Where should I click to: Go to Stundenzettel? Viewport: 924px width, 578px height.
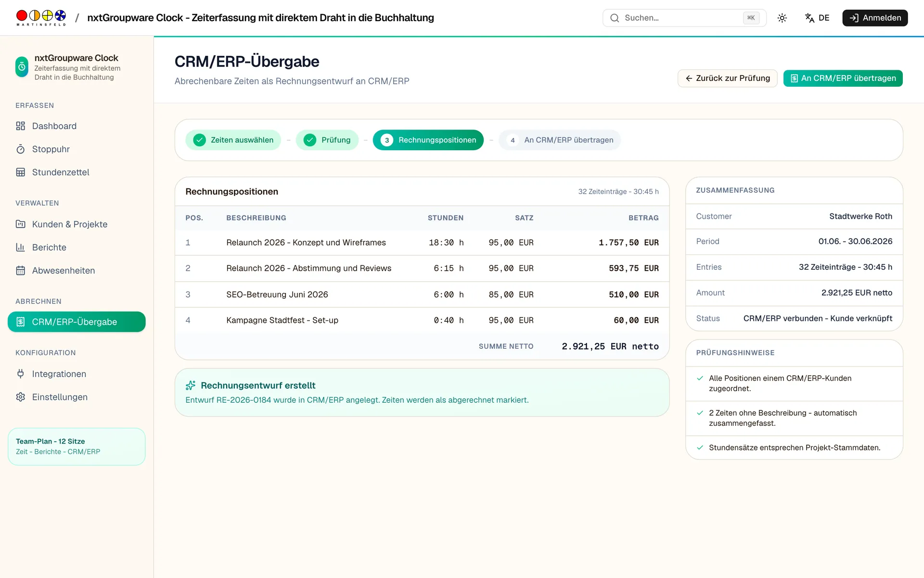click(x=77, y=172)
